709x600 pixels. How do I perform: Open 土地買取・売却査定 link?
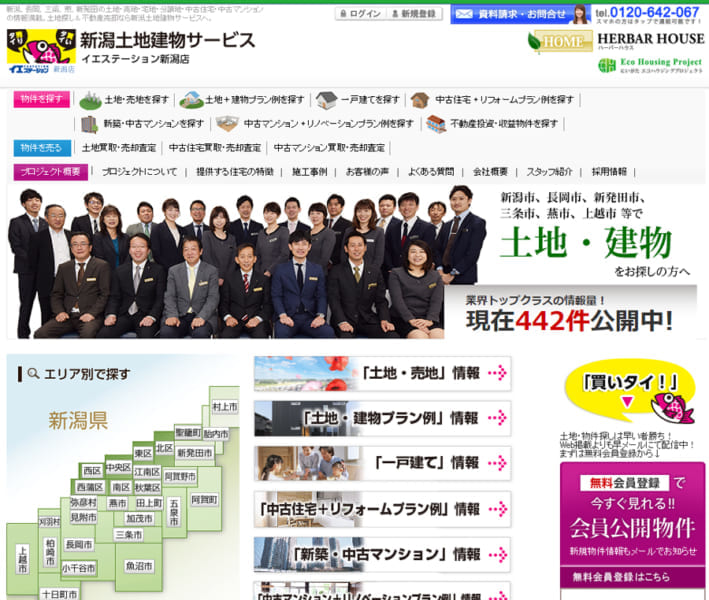tap(119, 148)
